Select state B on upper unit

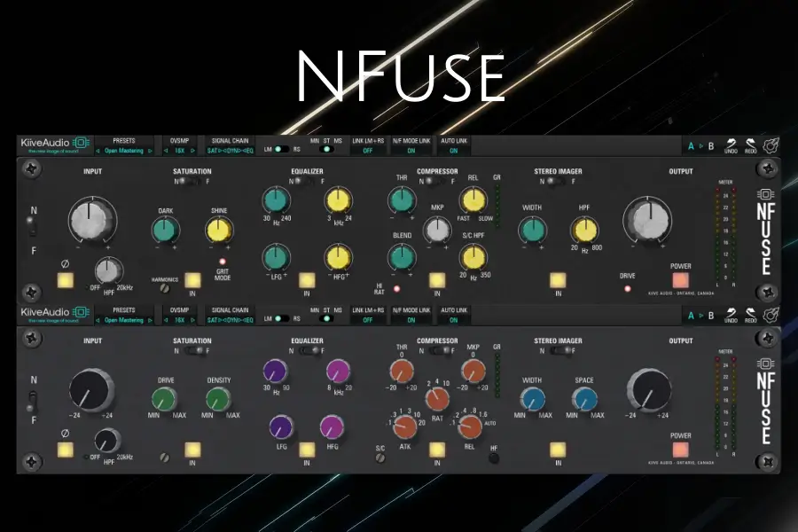(x=711, y=146)
